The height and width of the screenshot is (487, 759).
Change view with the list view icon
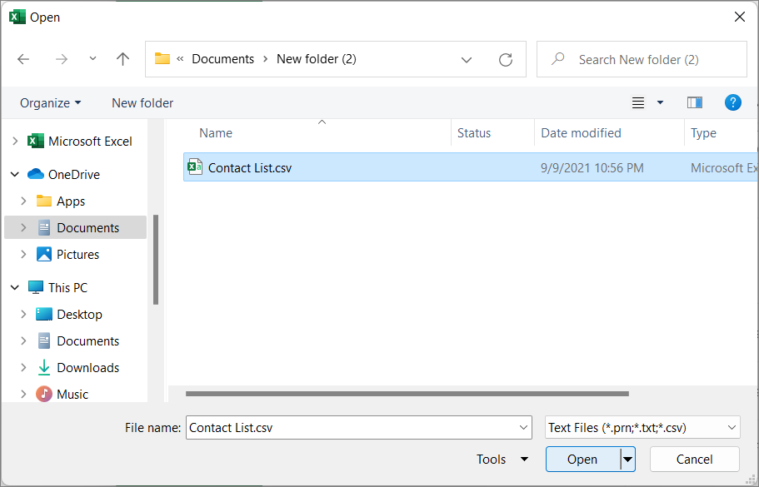(638, 103)
